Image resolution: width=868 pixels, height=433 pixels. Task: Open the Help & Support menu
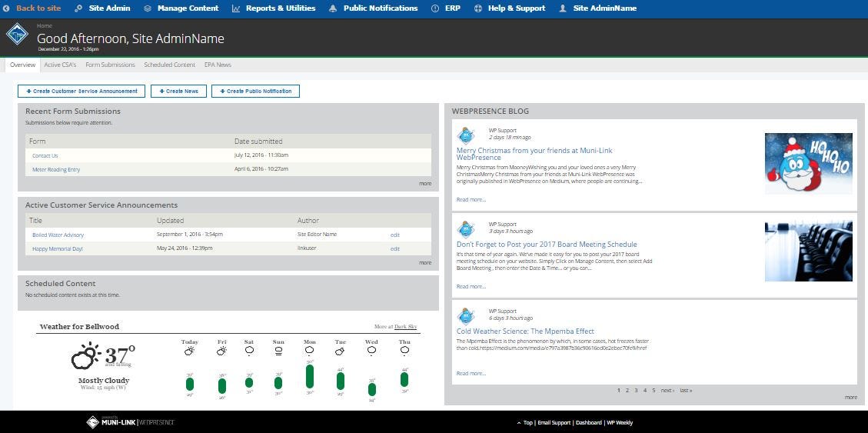click(517, 8)
